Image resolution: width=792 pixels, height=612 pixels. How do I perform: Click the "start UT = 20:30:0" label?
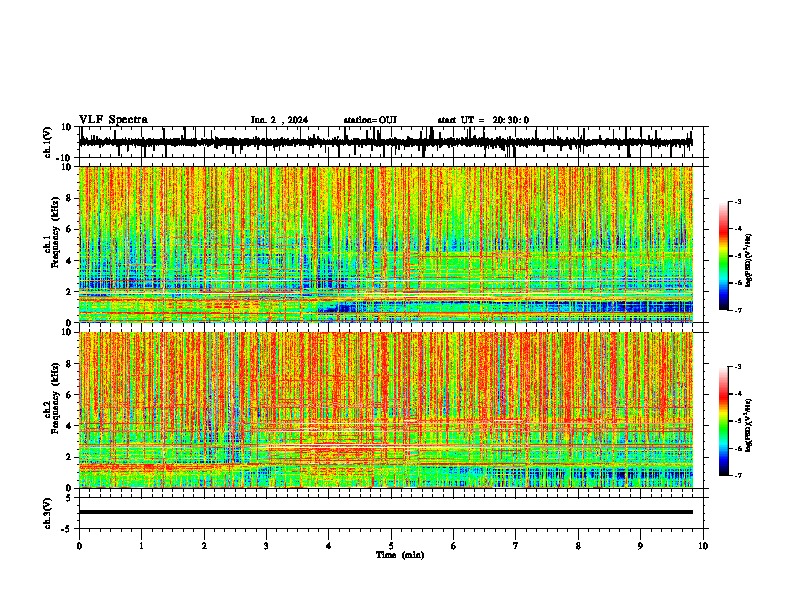[x=483, y=120]
